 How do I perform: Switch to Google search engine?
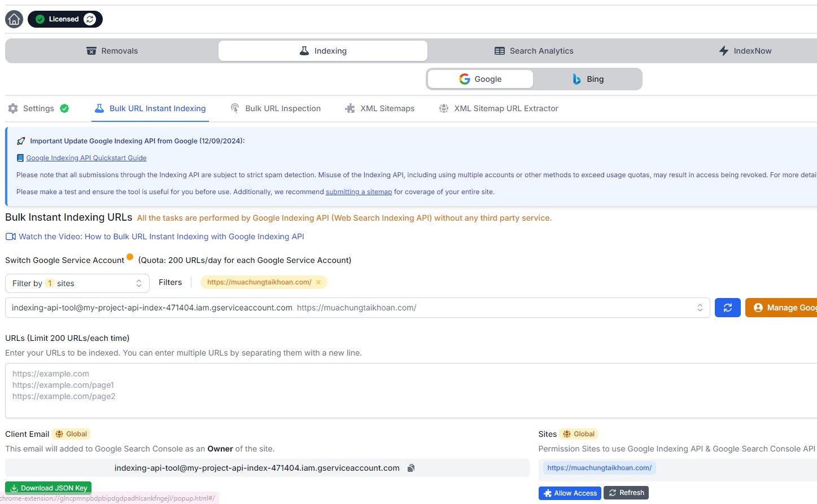tap(480, 79)
